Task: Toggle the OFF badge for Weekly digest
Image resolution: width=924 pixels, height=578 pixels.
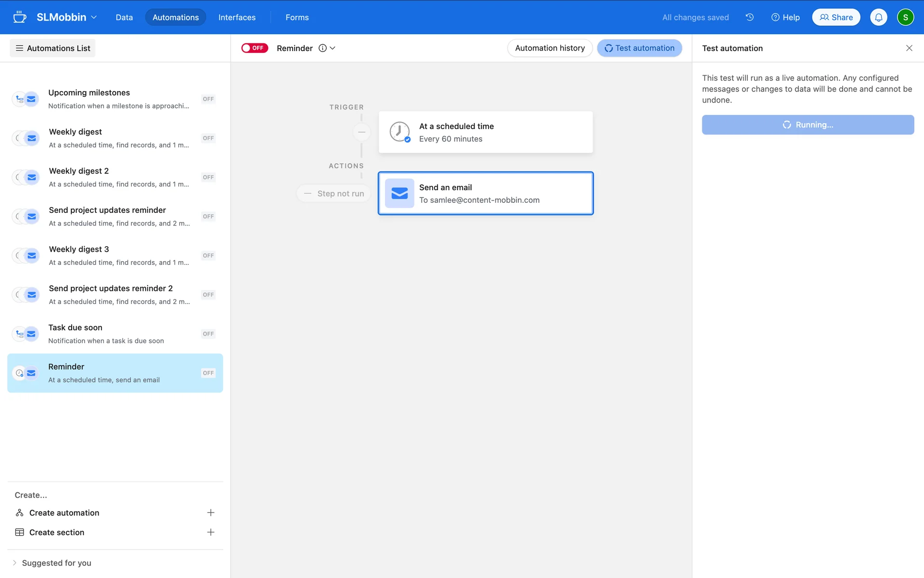Action: point(208,138)
